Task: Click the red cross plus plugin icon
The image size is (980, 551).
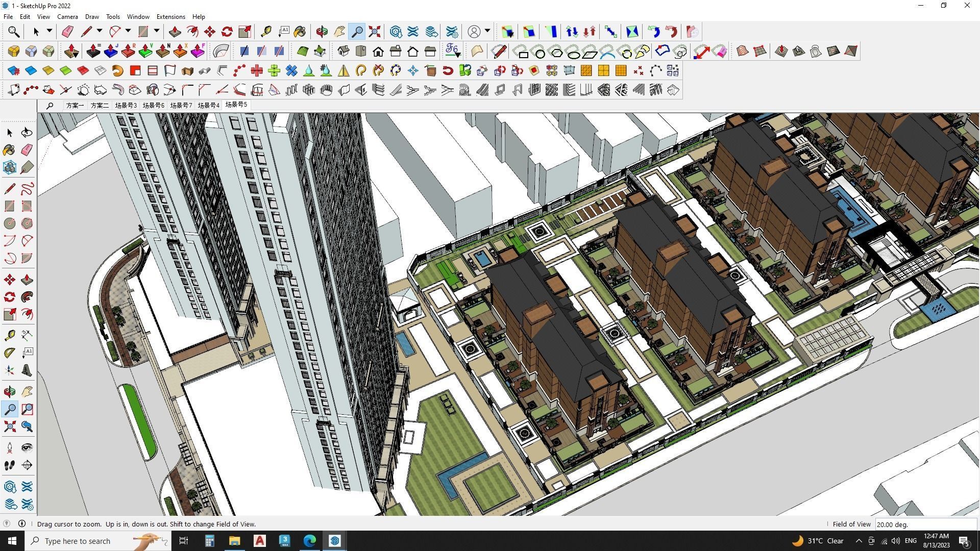Action: [257, 70]
